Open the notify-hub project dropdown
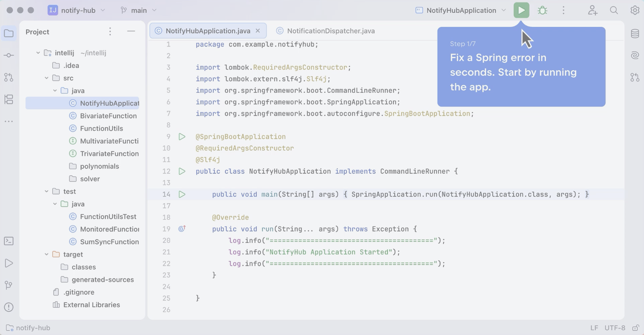This screenshot has width=644, height=335. (x=77, y=10)
